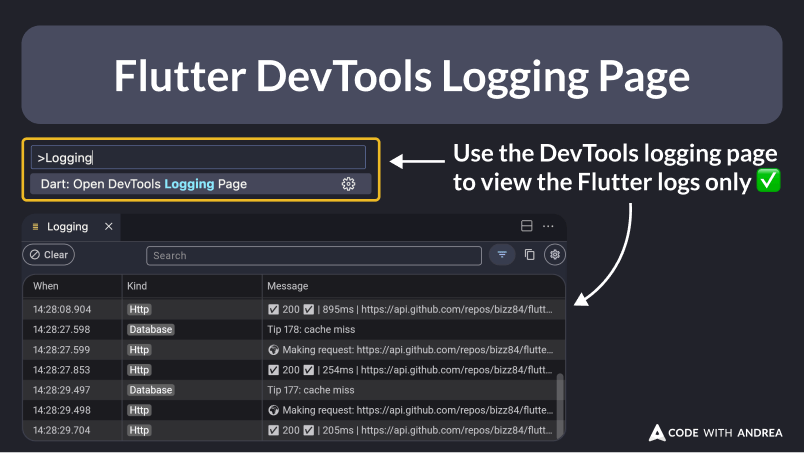Viewport: 804px width, 453px height.
Task: Close the Logging tab
Action: [x=109, y=226]
